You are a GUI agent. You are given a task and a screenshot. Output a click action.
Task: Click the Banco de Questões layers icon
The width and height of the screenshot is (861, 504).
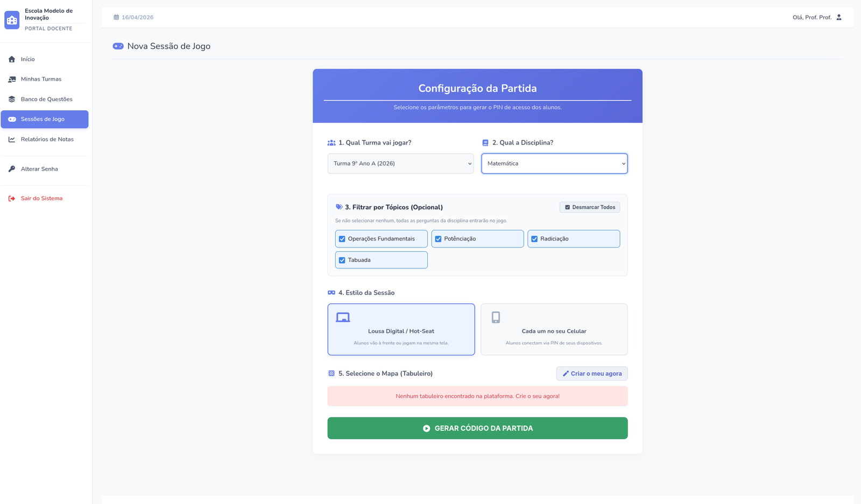click(x=12, y=100)
